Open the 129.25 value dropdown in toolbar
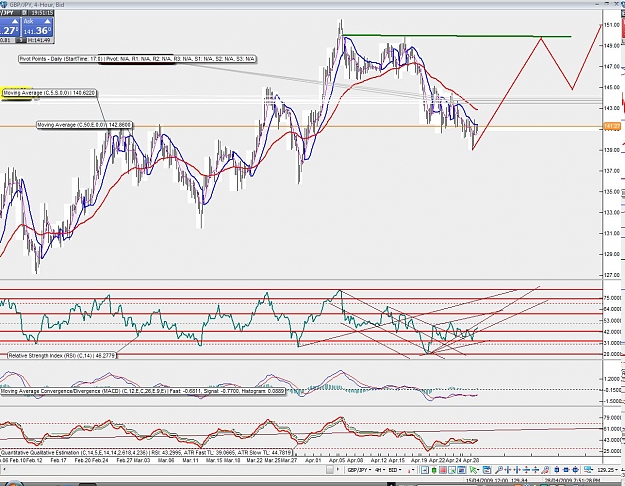This screenshot has height=486, width=625. click(607, 470)
